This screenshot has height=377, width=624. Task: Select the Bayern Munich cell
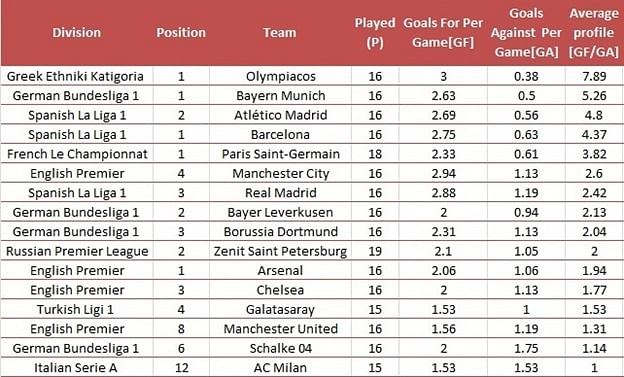(281, 96)
